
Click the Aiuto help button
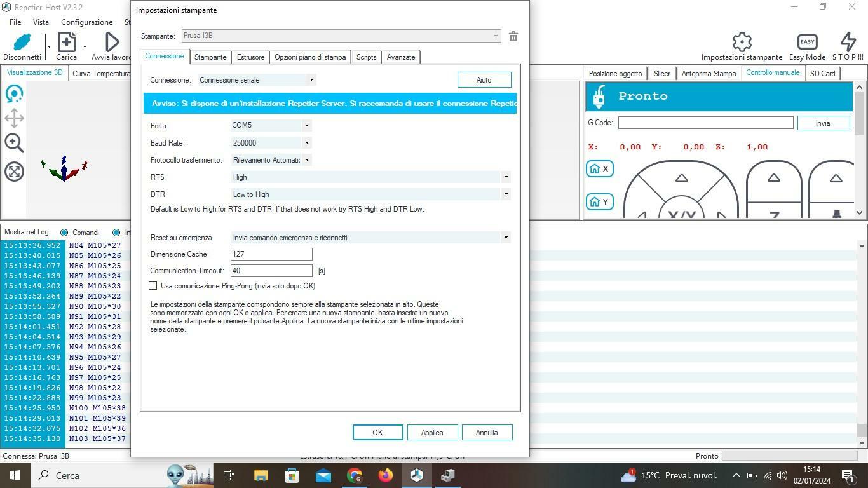tap(484, 80)
